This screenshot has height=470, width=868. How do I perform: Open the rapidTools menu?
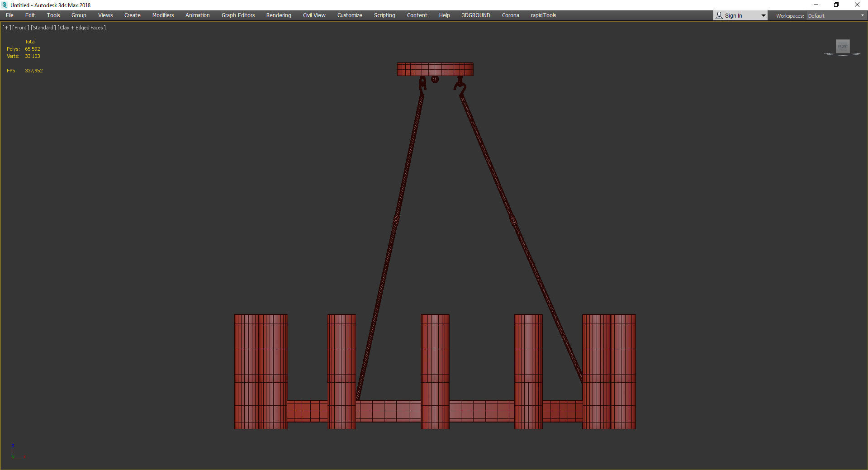tap(543, 15)
